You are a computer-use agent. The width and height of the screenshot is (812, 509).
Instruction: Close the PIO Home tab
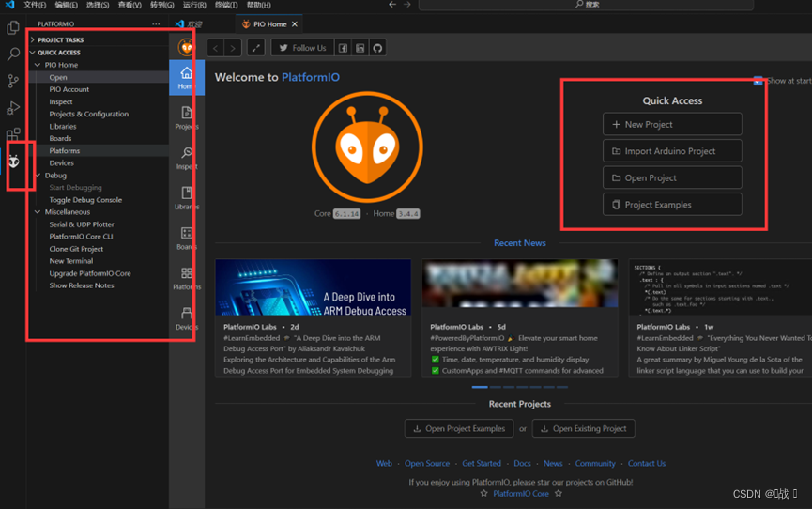(x=295, y=23)
